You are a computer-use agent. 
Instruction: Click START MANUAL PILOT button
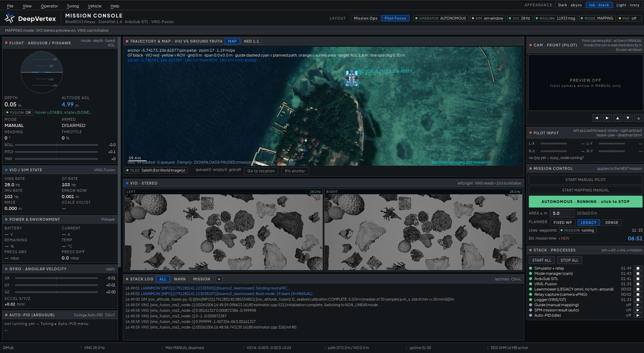(x=585, y=180)
